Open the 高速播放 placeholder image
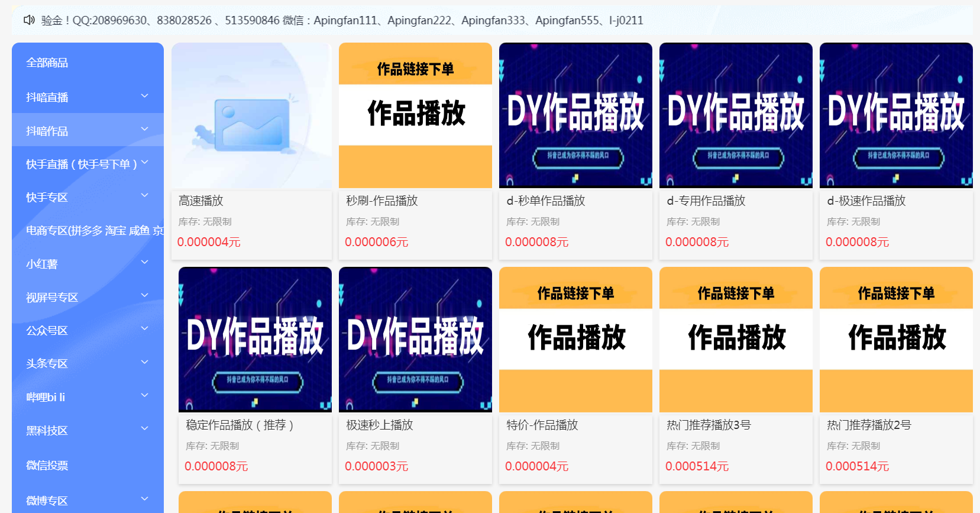Image resolution: width=980 pixels, height=513 pixels. click(x=251, y=115)
